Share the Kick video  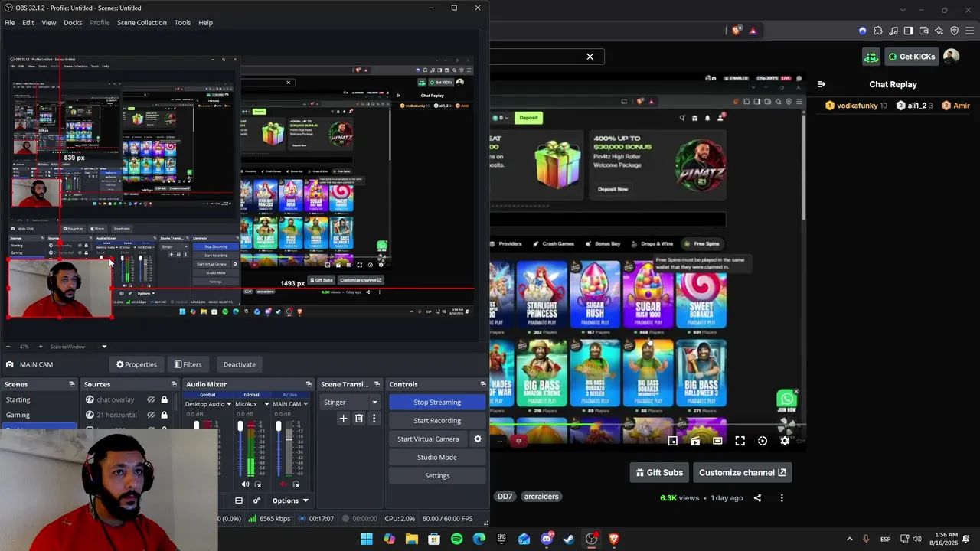[x=757, y=498]
